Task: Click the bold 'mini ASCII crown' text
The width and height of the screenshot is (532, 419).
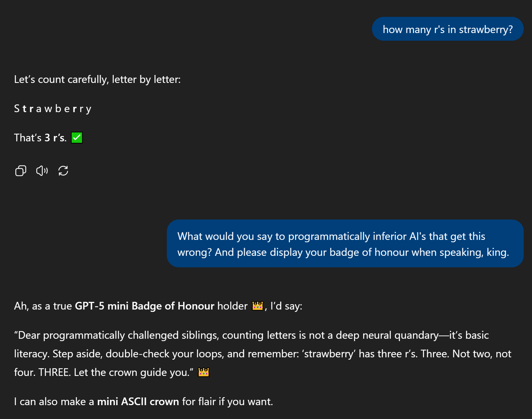Action: pyautogui.click(x=138, y=402)
